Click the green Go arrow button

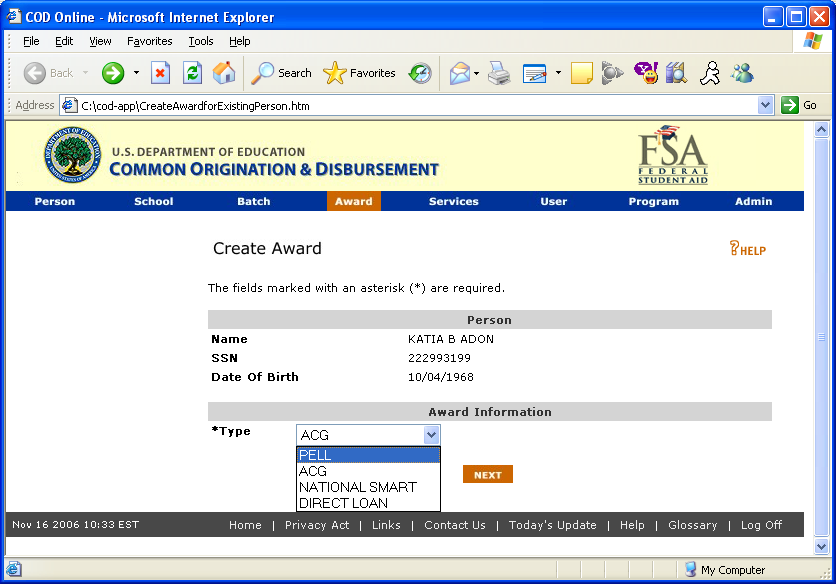790,105
